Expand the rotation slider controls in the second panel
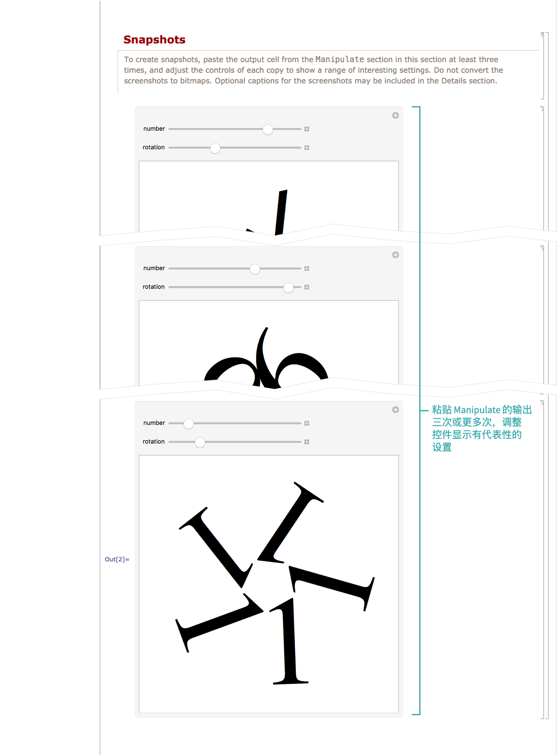558x756 pixels. (307, 287)
